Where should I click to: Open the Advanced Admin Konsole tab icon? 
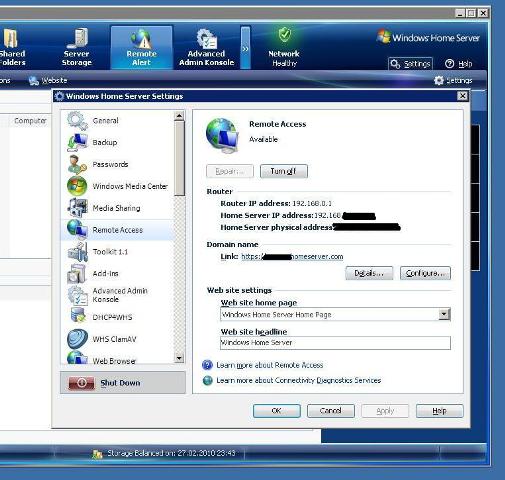207,39
